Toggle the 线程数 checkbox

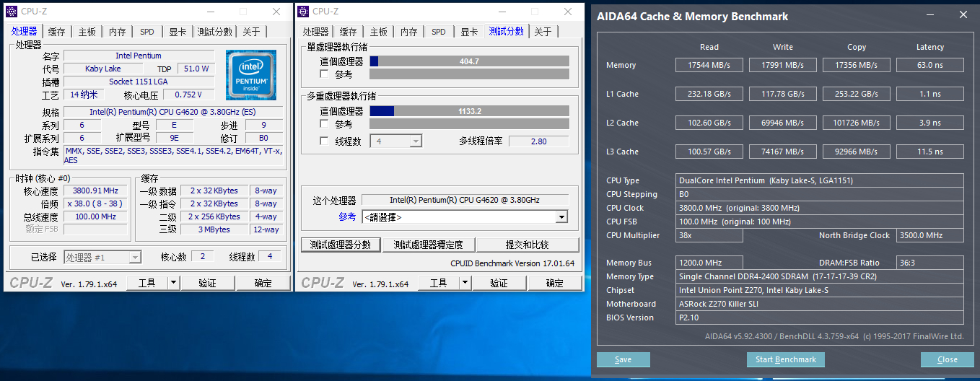pyautogui.click(x=324, y=141)
